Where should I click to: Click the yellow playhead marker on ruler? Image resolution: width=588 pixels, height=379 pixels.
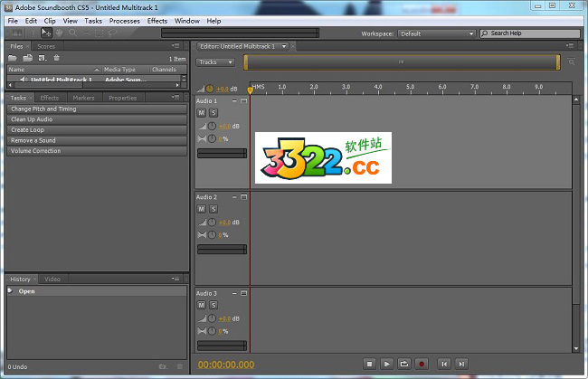coord(250,90)
